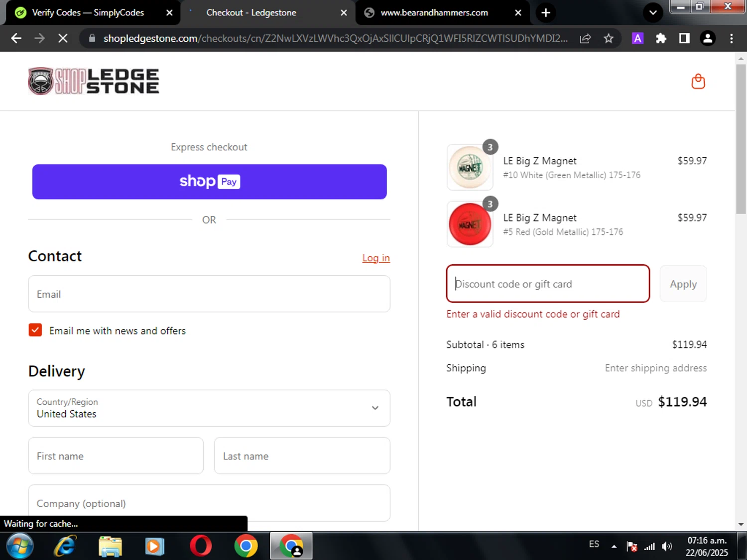Click the share page icon in address bar

point(585,38)
